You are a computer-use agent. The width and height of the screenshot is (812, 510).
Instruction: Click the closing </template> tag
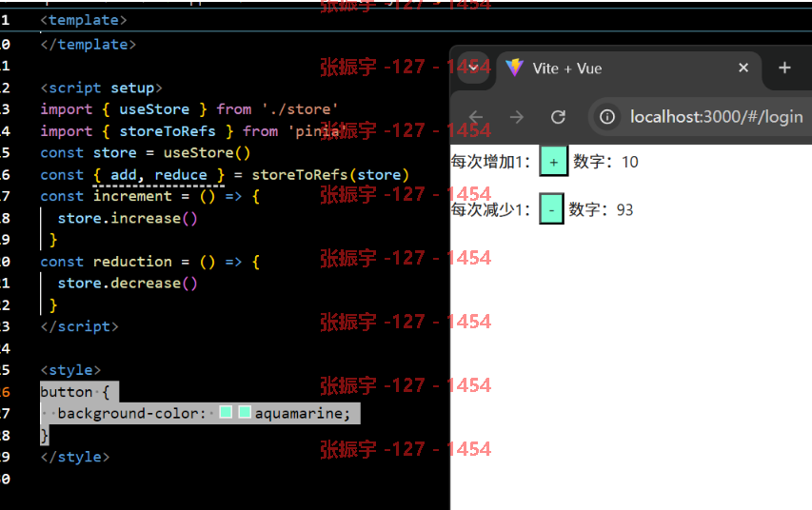[88, 44]
